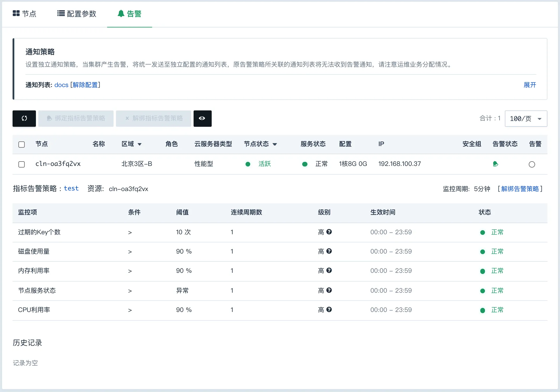Click the 告警状态 column header
The height and width of the screenshot is (392, 560).
coord(505,144)
